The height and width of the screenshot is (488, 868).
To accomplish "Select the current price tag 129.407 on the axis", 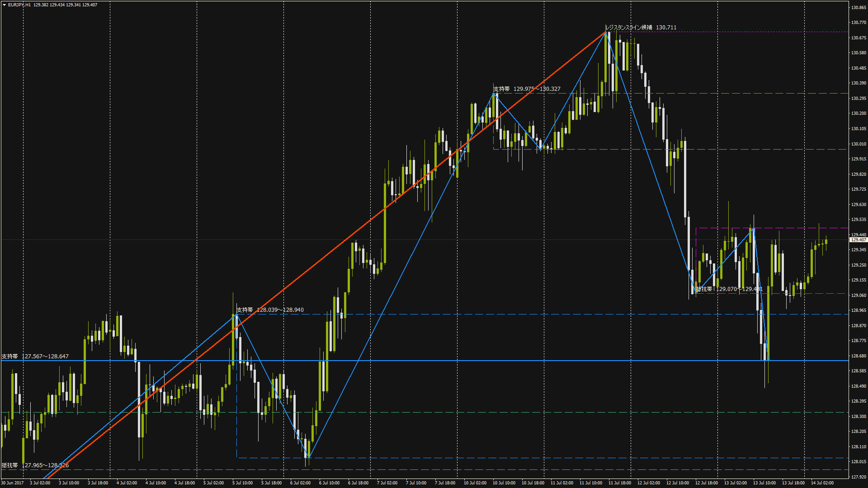I will (x=859, y=240).
